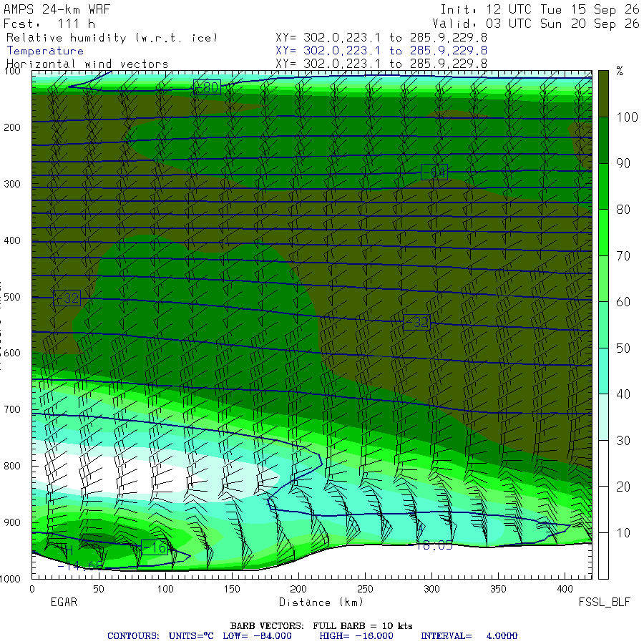Pick the 90% dark green legend segment
The height and width of the screenshot is (644, 644).
pos(603,140)
